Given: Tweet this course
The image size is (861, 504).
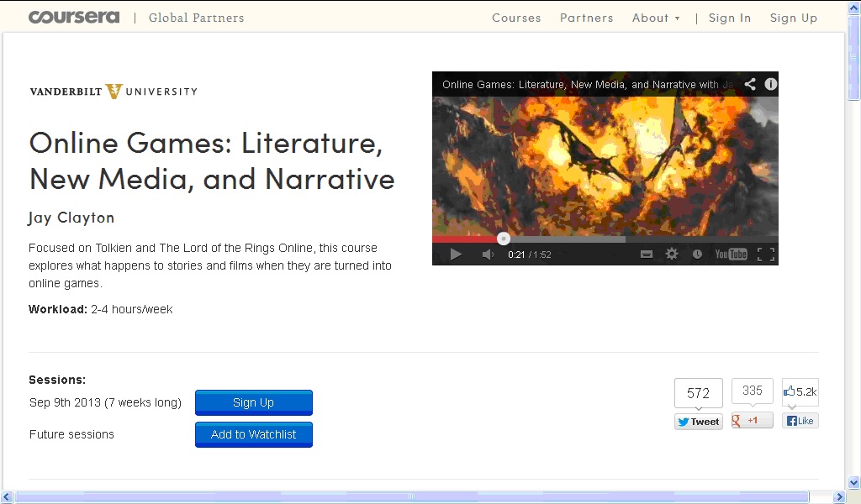Looking at the screenshot, I should click(698, 422).
